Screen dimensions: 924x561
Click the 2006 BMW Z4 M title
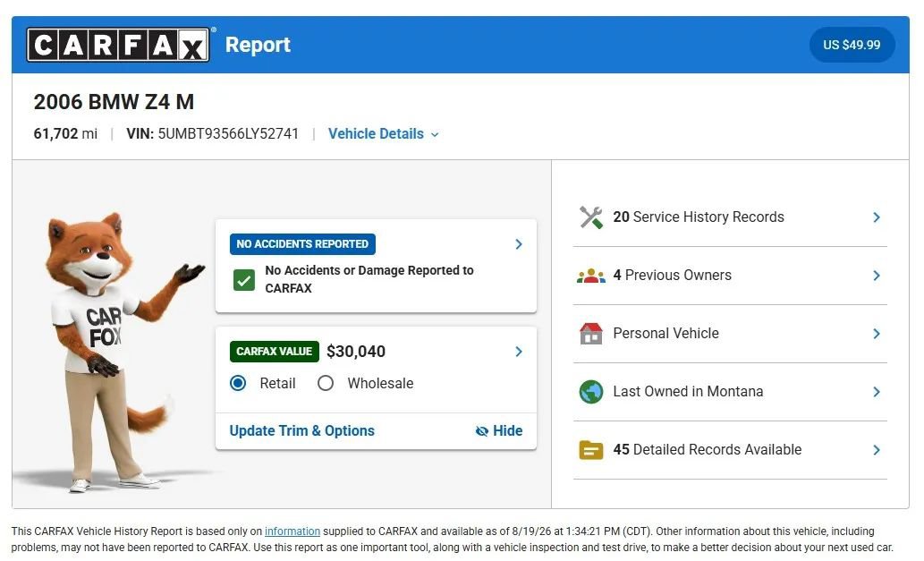click(x=114, y=102)
